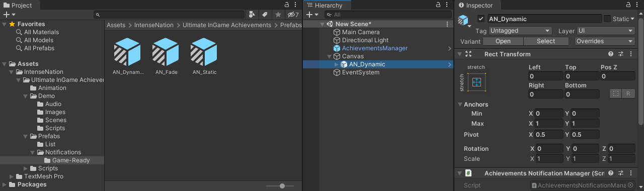The image size is (644, 191).
Task: Select All Prefabs saved search
Action: (39, 48)
